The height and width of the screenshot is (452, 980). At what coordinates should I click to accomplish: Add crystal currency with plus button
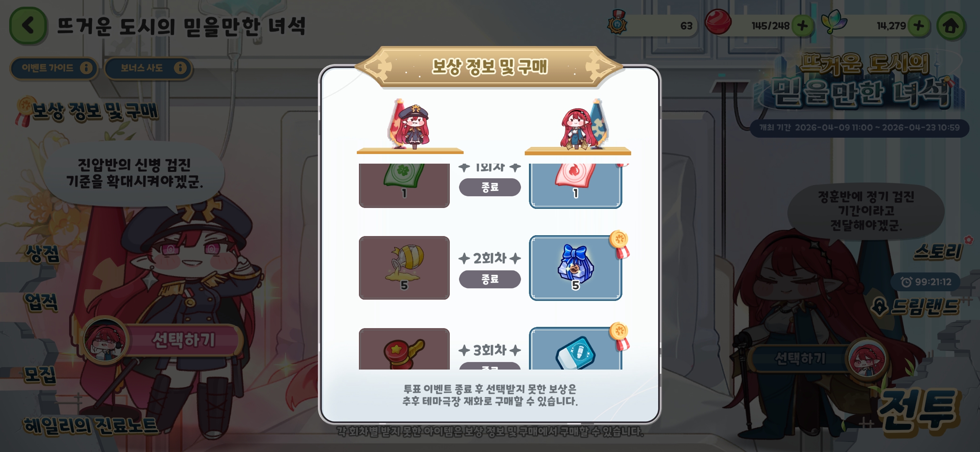tap(918, 26)
